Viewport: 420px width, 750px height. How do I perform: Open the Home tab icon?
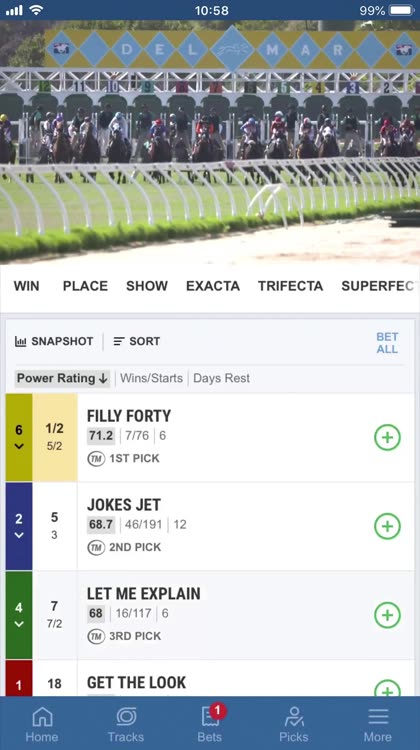pyautogui.click(x=42, y=717)
